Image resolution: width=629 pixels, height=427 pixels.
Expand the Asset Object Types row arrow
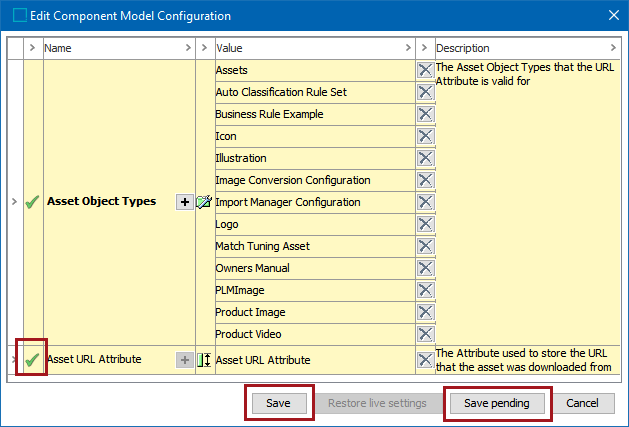point(13,202)
